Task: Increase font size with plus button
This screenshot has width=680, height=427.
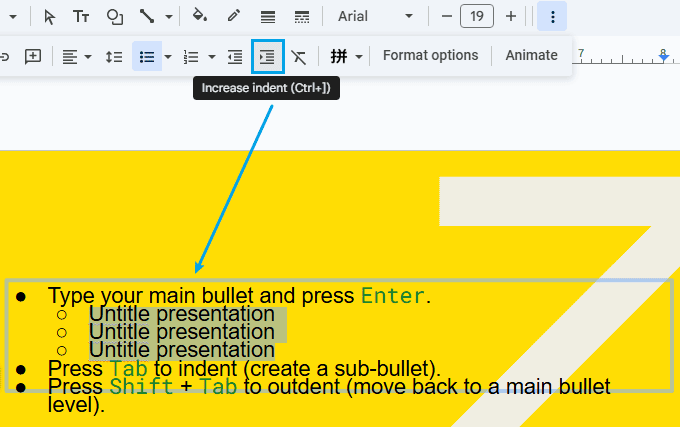Action: 511,16
